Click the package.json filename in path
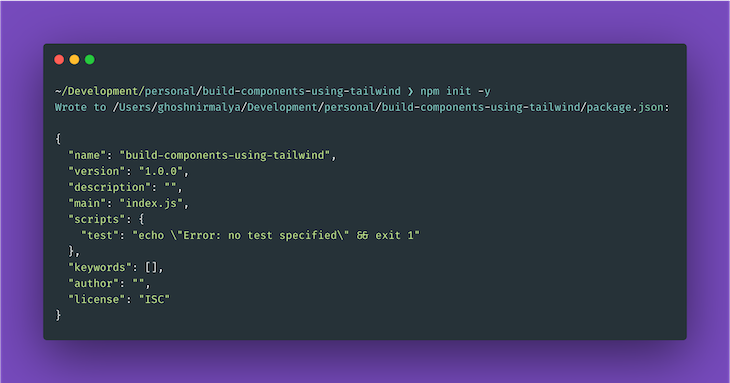This screenshot has width=730, height=383. [x=625, y=108]
